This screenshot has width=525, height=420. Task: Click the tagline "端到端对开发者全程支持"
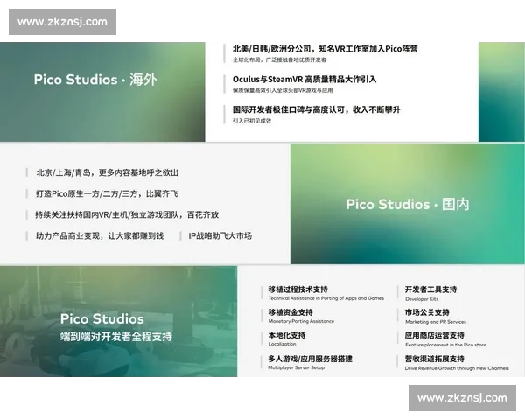click(116, 337)
